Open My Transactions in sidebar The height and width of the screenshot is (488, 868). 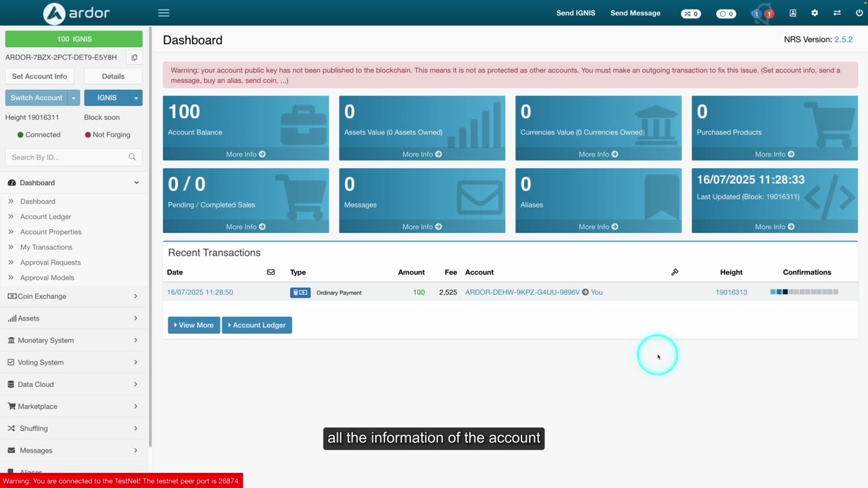(46, 247)
